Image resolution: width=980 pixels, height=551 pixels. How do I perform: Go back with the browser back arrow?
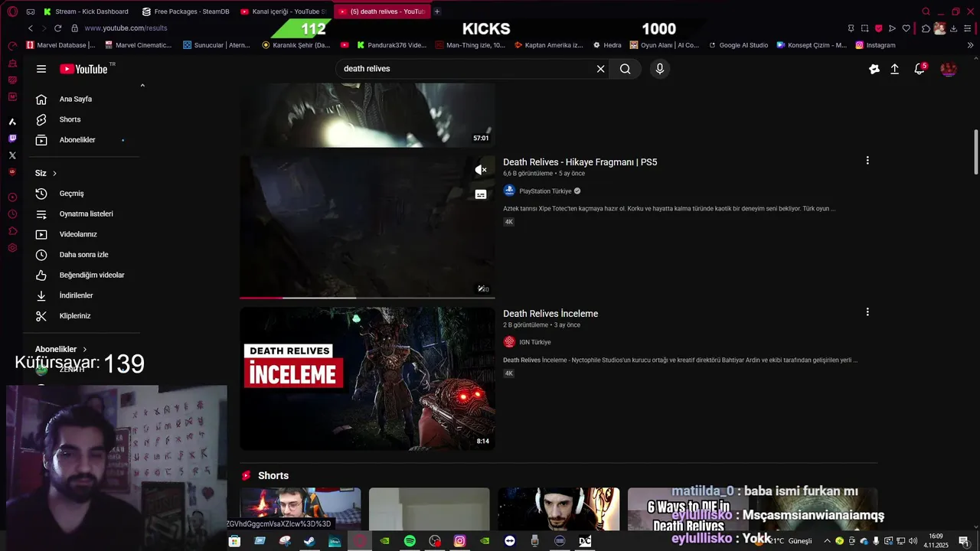[x=31, y=28]
